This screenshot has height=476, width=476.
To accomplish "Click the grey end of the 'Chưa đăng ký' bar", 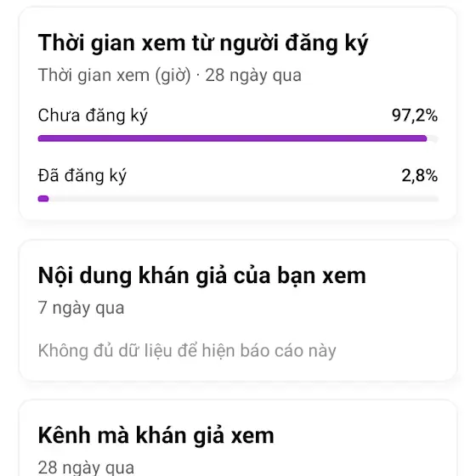I will pyautogui.click(x=433, y=139).
